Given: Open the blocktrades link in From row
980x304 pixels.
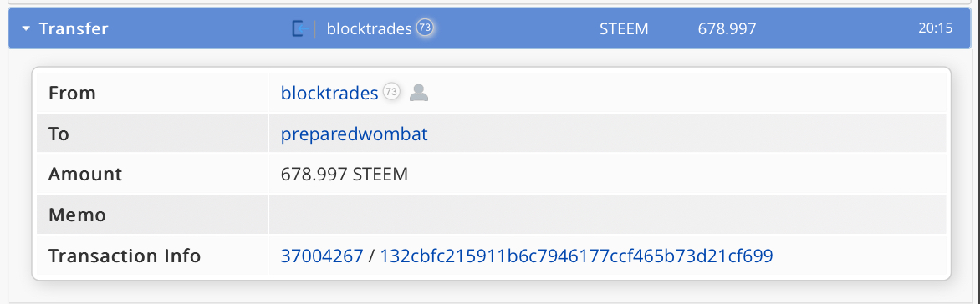Looking at the screenshot, I should point(329,93).
